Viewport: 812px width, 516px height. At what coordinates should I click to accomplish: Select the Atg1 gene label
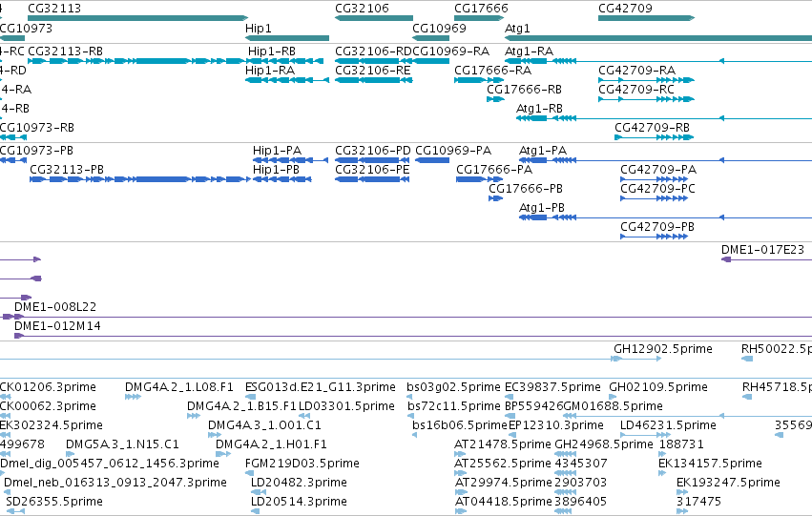[x=517, y=28]
